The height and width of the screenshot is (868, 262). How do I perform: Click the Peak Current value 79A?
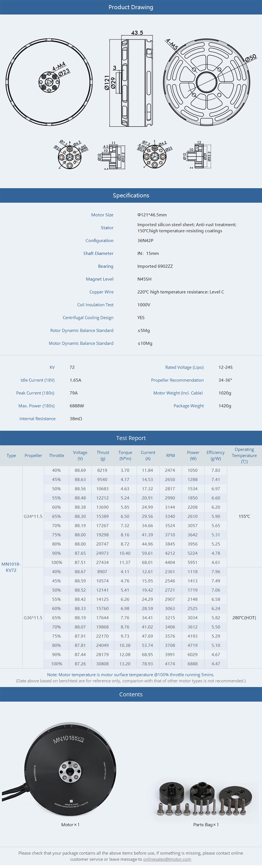point(73,393)
